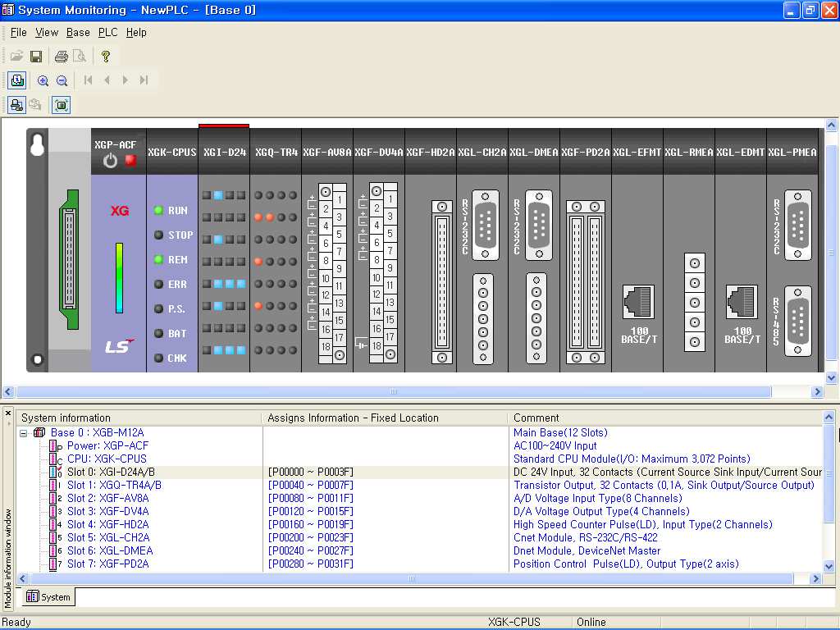Click the 100 BASE/T port on XGL-EDMT

pos(742,302)
